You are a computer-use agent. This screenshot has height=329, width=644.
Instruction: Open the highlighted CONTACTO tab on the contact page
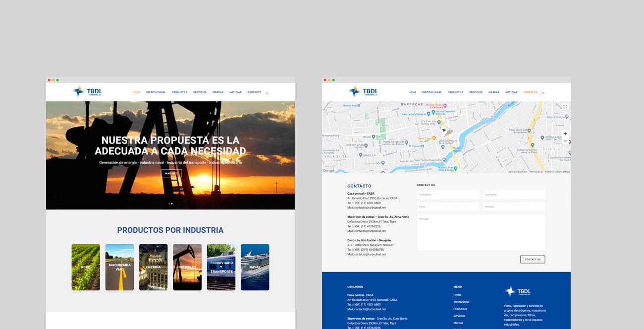click(530, 92)
